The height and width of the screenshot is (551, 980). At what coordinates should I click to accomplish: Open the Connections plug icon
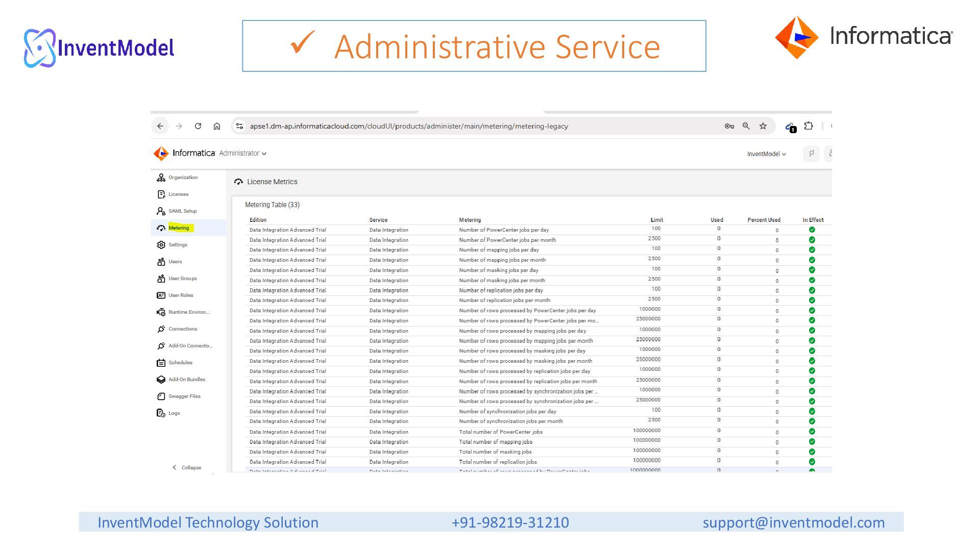point(161,329)
